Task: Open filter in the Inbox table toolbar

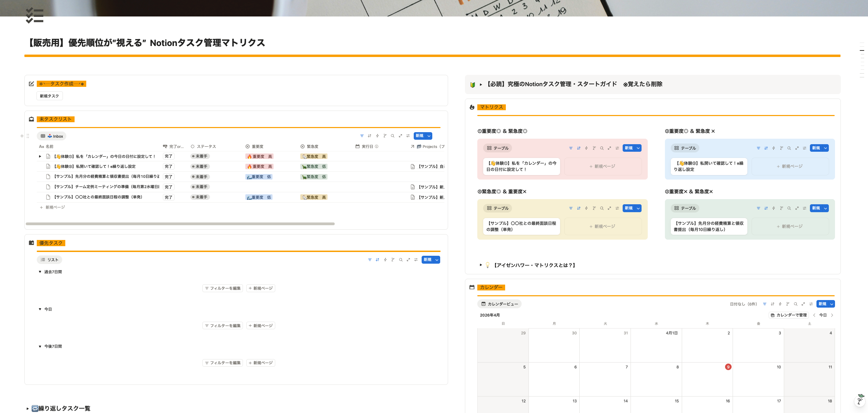Action: (x=362, y=136)
